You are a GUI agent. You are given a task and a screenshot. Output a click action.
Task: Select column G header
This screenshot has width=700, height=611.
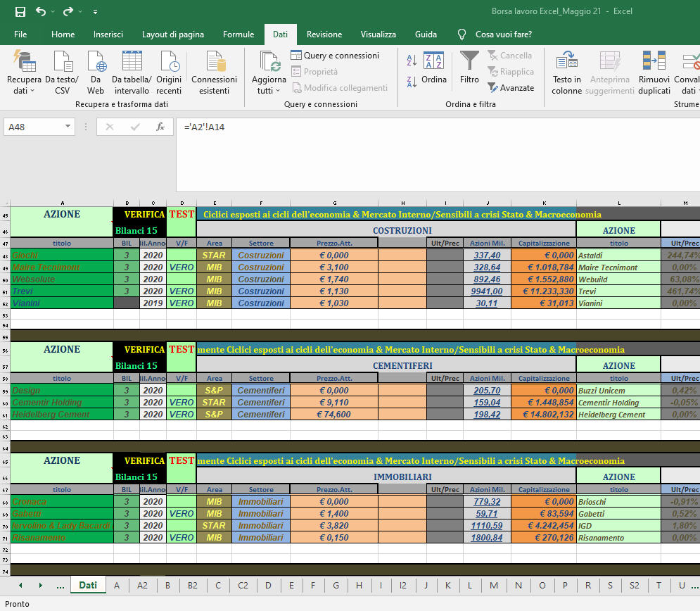(x=334, y=203)
